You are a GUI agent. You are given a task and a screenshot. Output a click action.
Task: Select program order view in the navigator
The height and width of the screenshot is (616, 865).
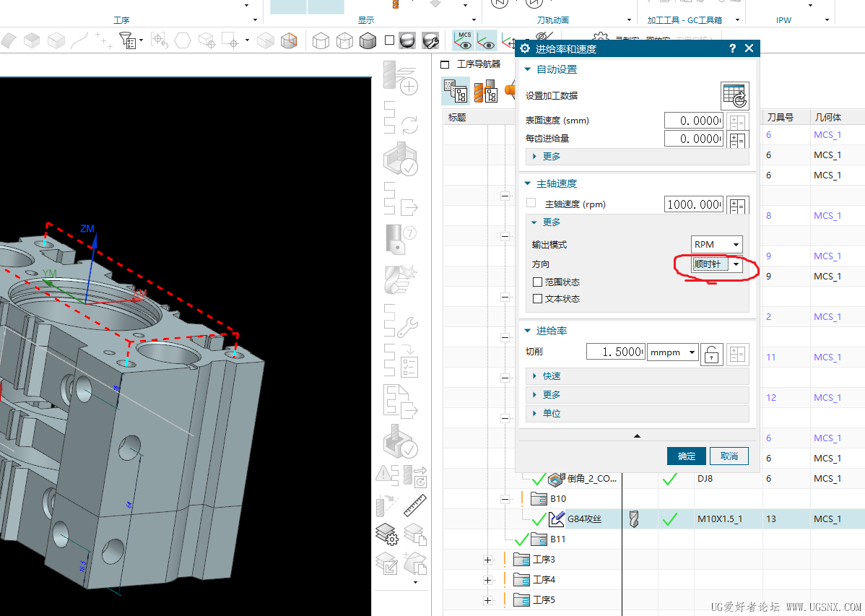(x=456, y=91)
